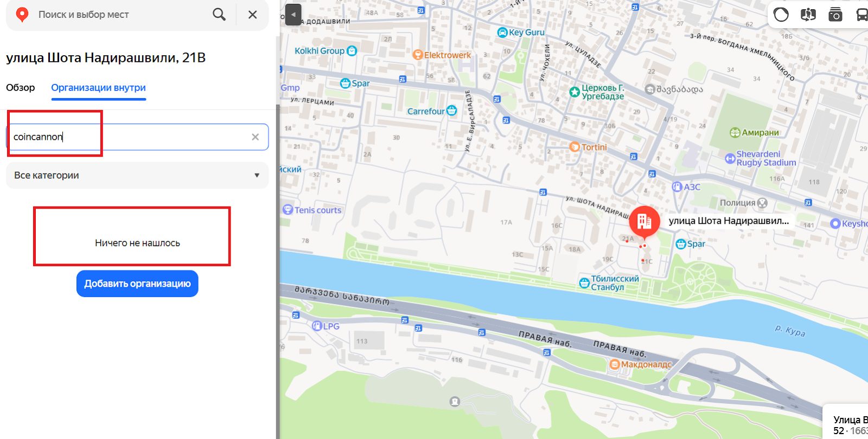Toggle the traffic layer icon
This screenshot has height=439, width=868.
point(781,15)
